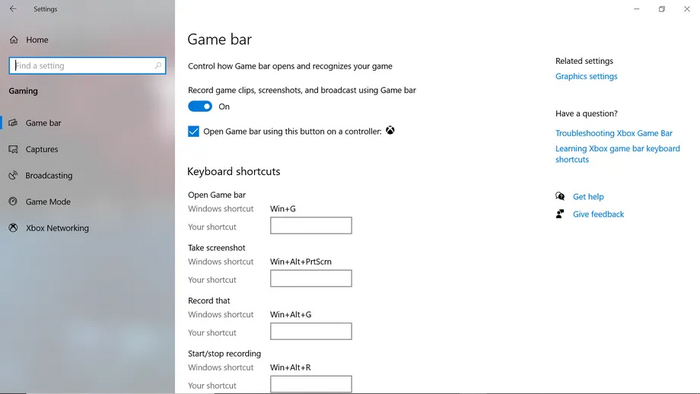Click the Give feedback link text

pos(598,214)
